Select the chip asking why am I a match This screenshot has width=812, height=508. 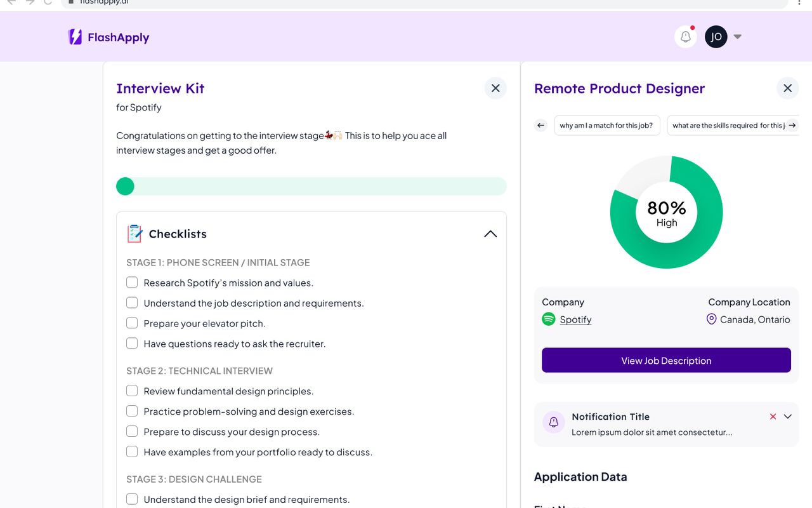pyautogui.click(x=606, y=125)
